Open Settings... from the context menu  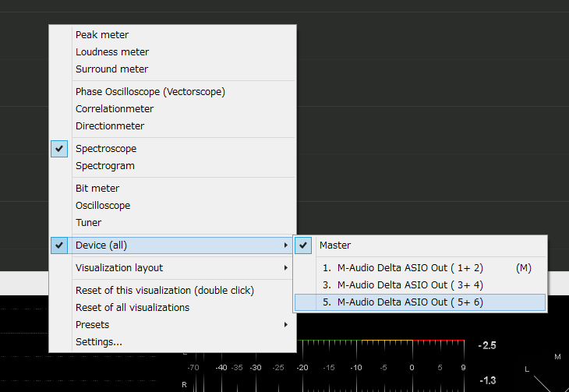tap(173, 342)
